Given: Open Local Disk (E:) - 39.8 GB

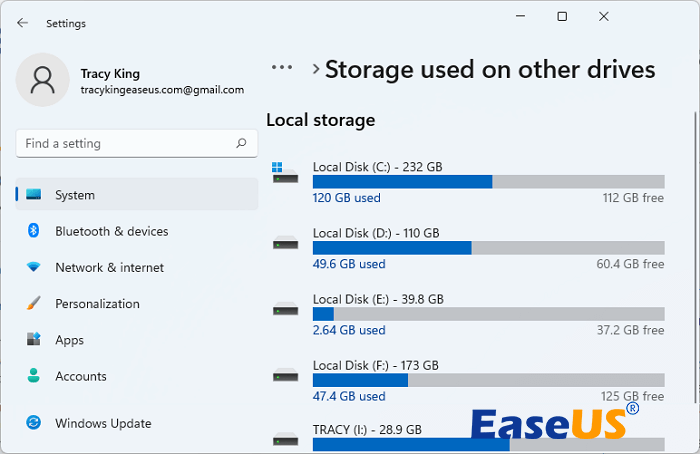Looking at the screenshot, I should 378,299.
